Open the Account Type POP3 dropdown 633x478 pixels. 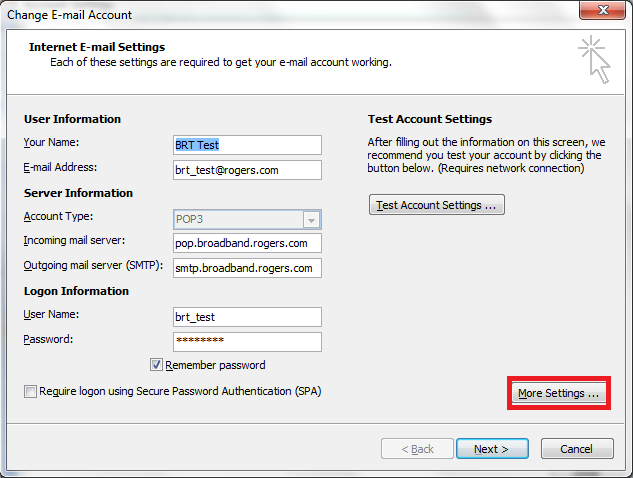[x=311, y=220]
